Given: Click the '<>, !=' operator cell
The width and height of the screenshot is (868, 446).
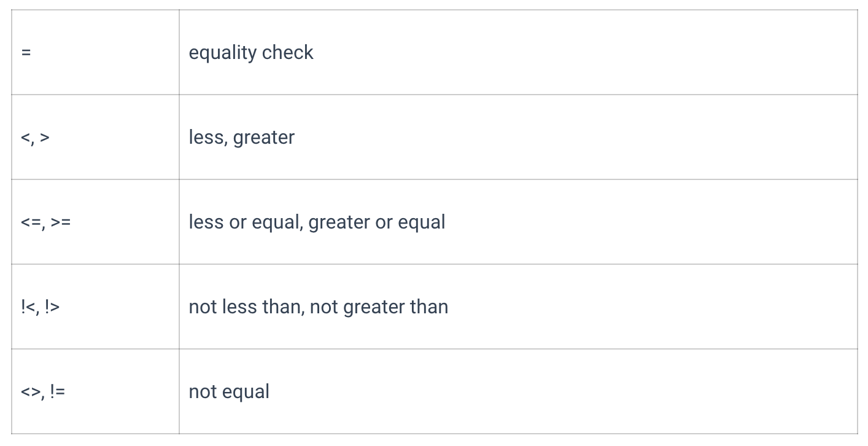Looking at the screenshot, I should click(x=95, y=391).
